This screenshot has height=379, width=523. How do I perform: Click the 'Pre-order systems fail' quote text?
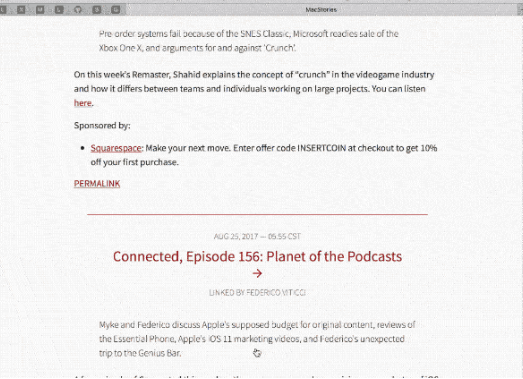(x=248, y=41)
